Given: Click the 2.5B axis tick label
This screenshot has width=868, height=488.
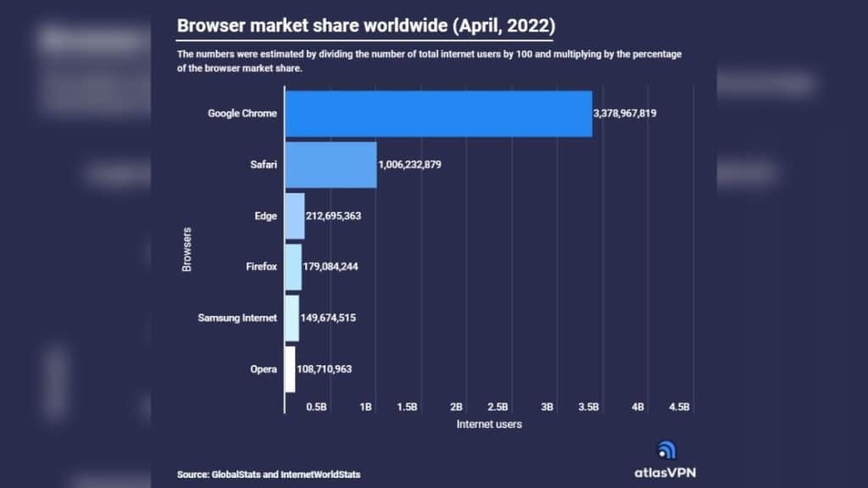Looking at the screenshot, I should click(x=498, y=408).
